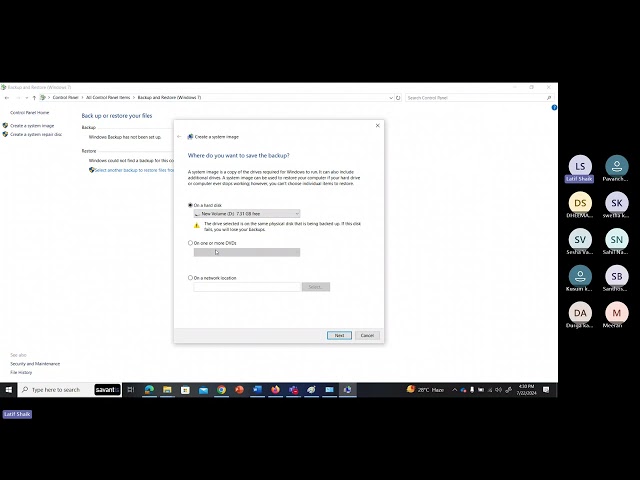
Task: Open Task View on the taskbar
Action: point(131,390)
